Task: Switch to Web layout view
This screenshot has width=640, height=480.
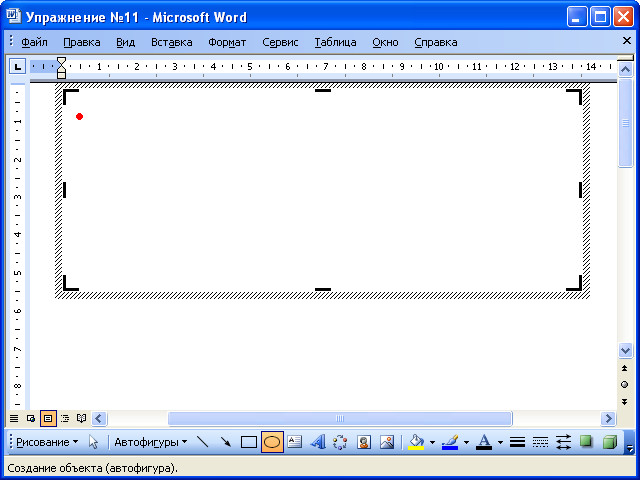Action: [31, 418]
